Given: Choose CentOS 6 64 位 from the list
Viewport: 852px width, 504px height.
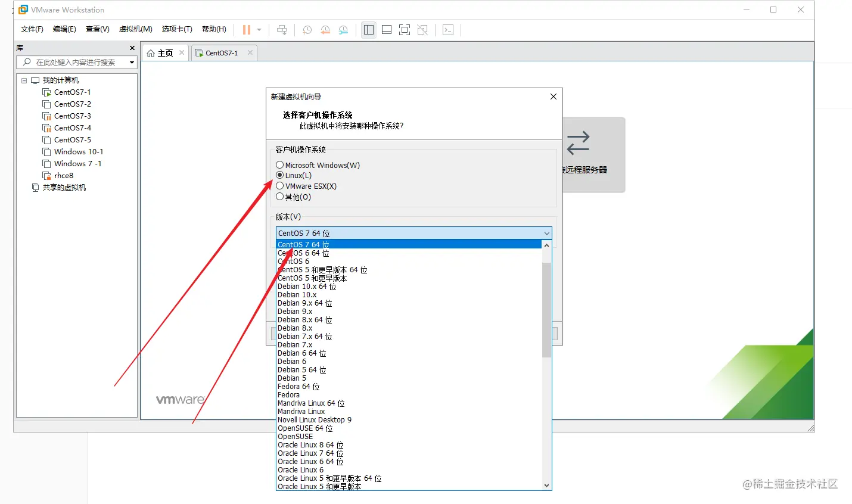Looking at the screenshot, I should (409, 253).
